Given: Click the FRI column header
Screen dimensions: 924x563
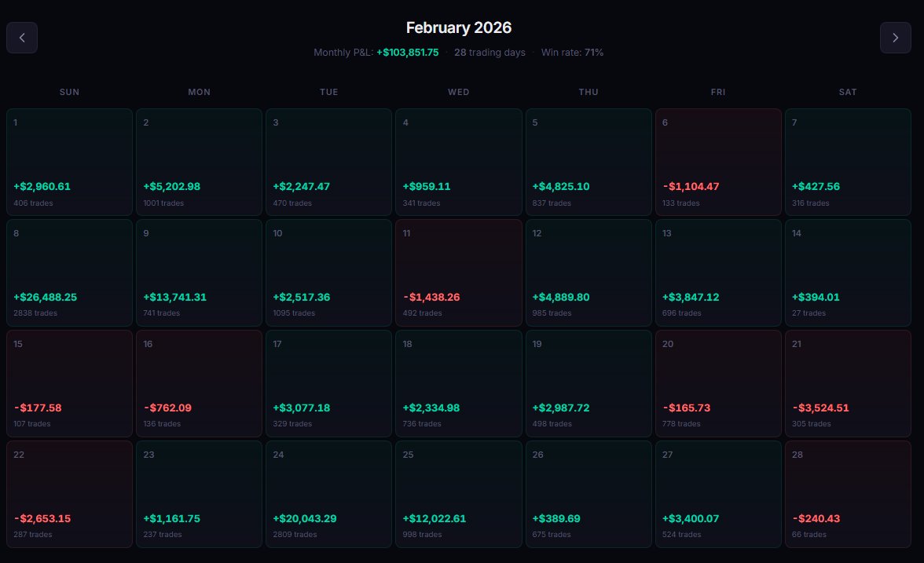Looking at the screenshot, I should 718,92.
